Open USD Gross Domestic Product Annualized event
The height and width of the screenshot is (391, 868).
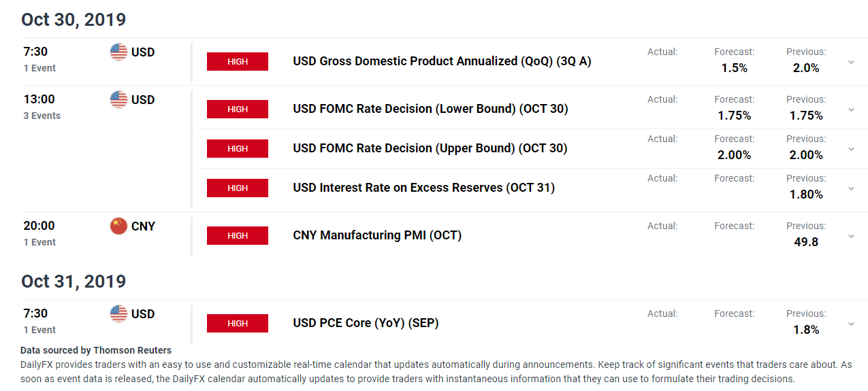tap(442, 61)
